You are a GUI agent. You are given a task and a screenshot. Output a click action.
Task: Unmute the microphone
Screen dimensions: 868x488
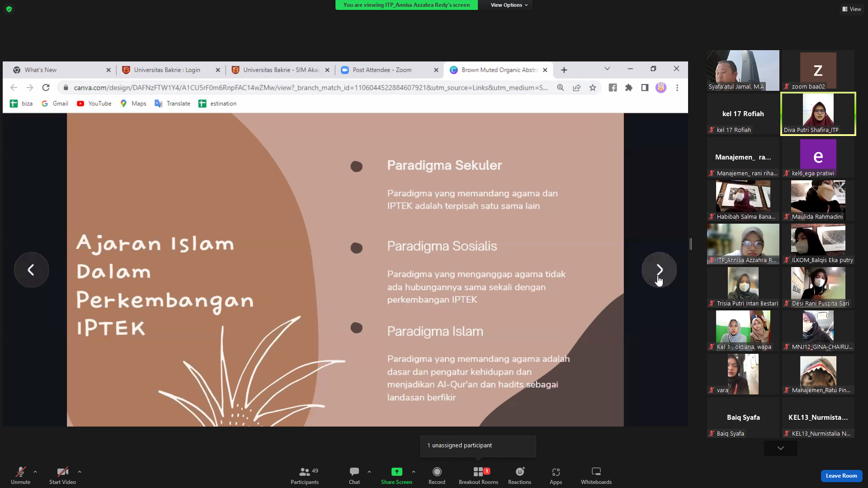coord(20,475)
